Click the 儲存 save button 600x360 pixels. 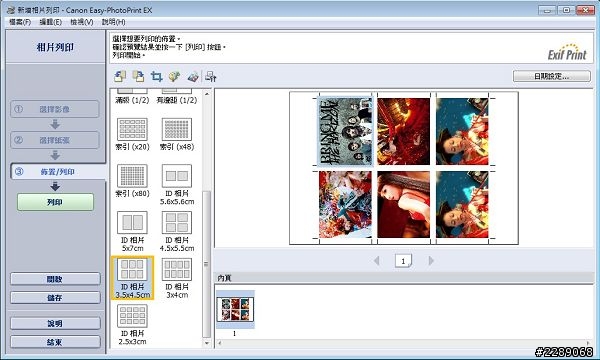(55, 298)
